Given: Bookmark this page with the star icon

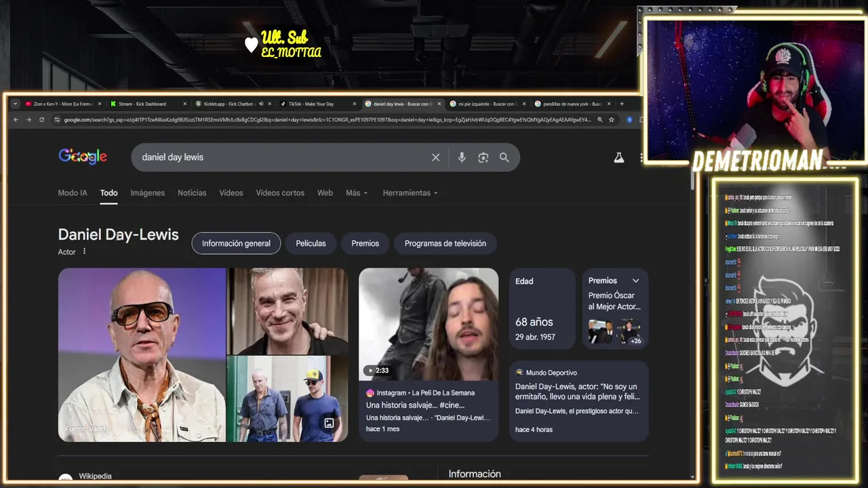Looking at the screenshot, I should [611, 119].
